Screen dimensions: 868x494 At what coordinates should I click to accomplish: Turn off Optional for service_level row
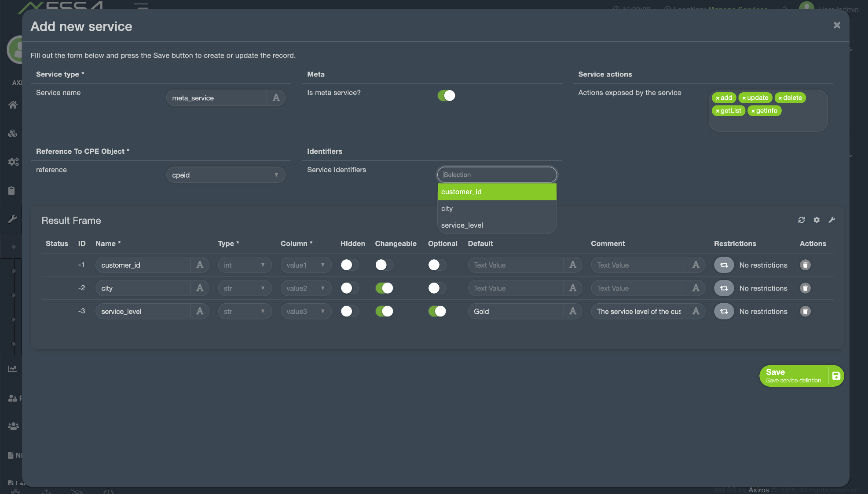437,311
